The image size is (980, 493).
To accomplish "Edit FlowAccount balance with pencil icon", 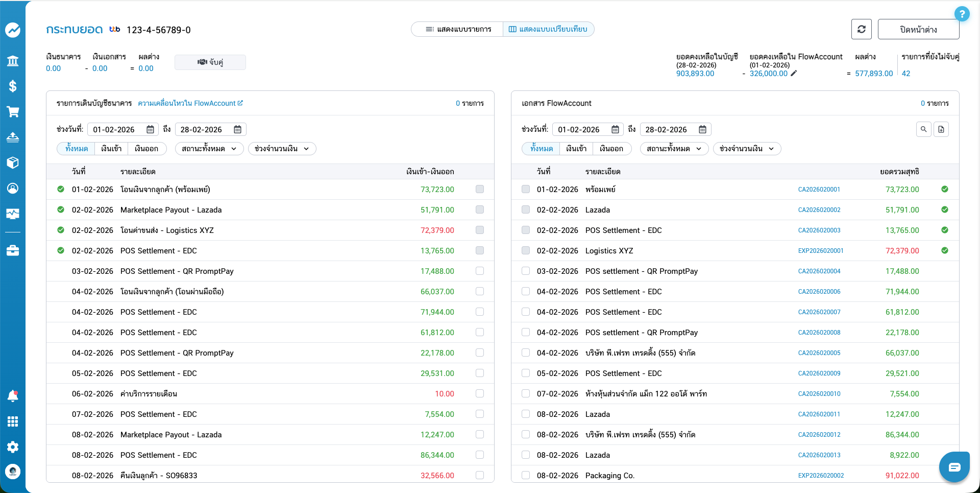I will 794,74.
